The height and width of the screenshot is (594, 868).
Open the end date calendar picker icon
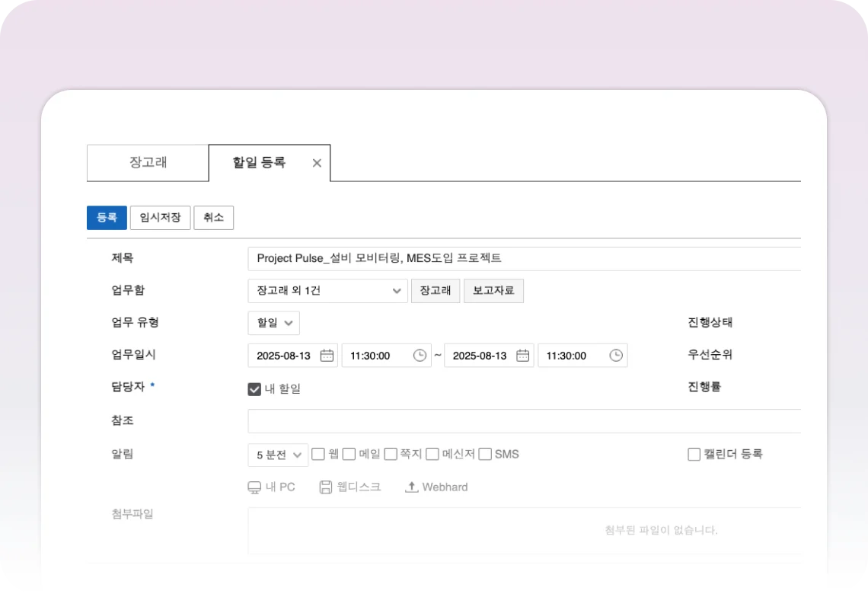pos(523,356)
